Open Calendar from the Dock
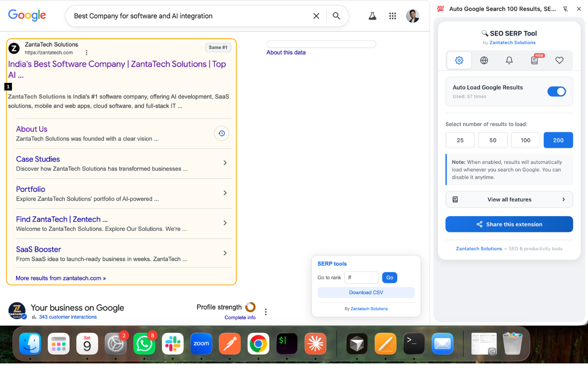Screen dimensions: 588x368 point(87,344)
